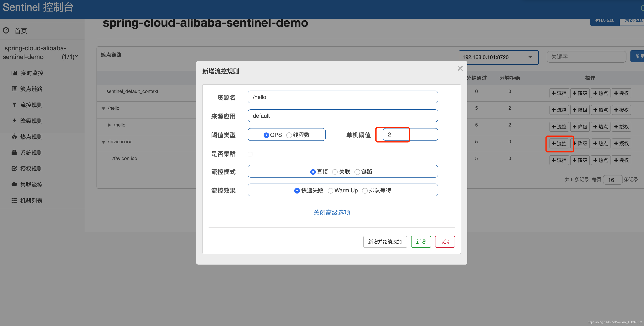The image size is (644, 326).
Task: Click the check-square icon for 授权规则
Action: tap(14, 169)
